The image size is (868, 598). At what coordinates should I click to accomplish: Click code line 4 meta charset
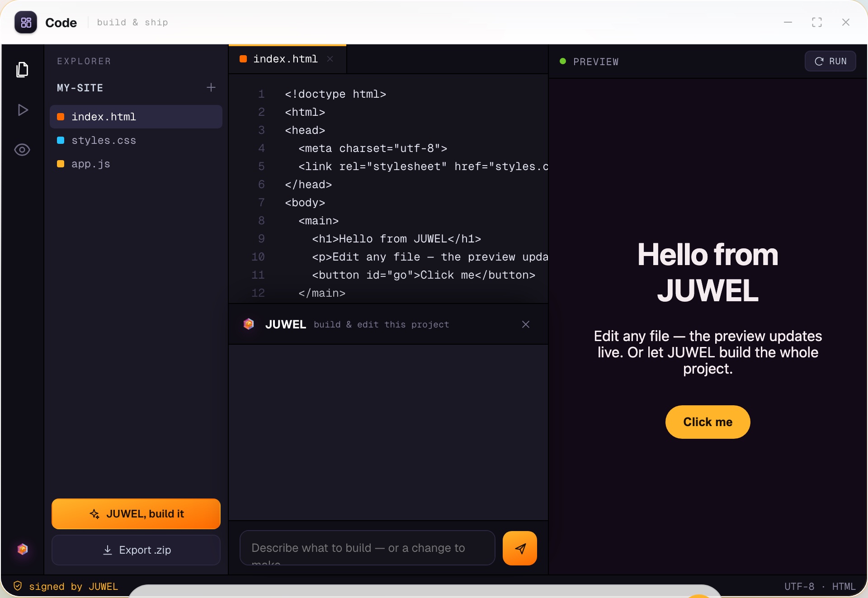tap(373, 148)
